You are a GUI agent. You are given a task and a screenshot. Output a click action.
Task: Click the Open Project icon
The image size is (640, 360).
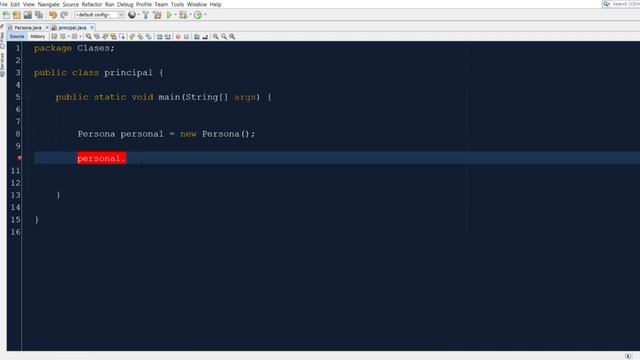28,15
